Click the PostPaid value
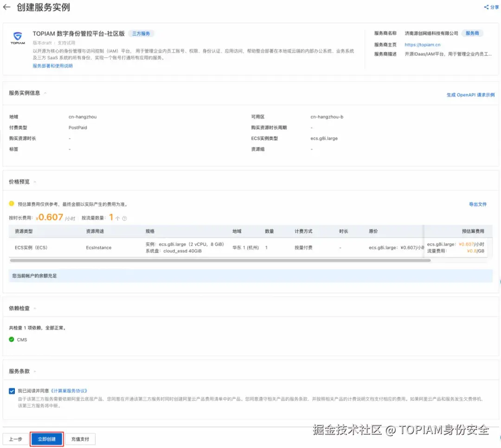This screenshot has height=448, width=501. point(77,128)
